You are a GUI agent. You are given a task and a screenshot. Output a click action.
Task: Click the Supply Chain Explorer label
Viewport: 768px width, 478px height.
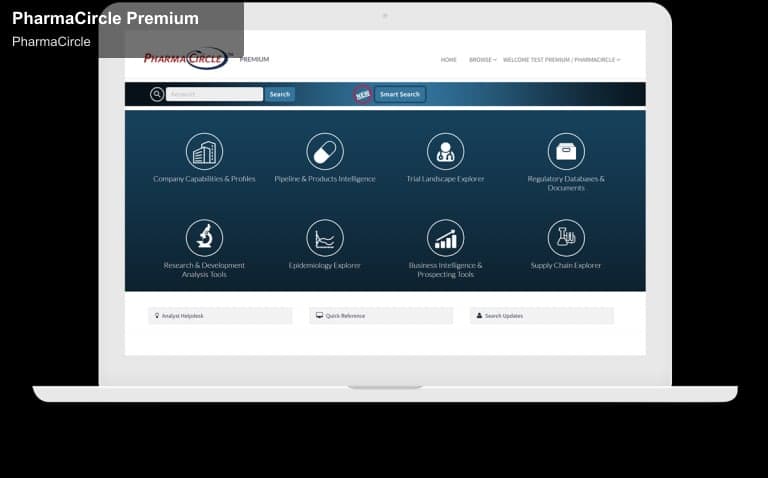[566, 265]
